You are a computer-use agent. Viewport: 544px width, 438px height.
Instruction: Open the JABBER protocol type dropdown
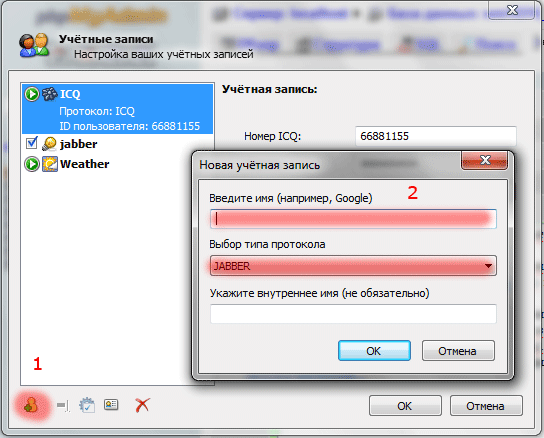click(353, 266)
